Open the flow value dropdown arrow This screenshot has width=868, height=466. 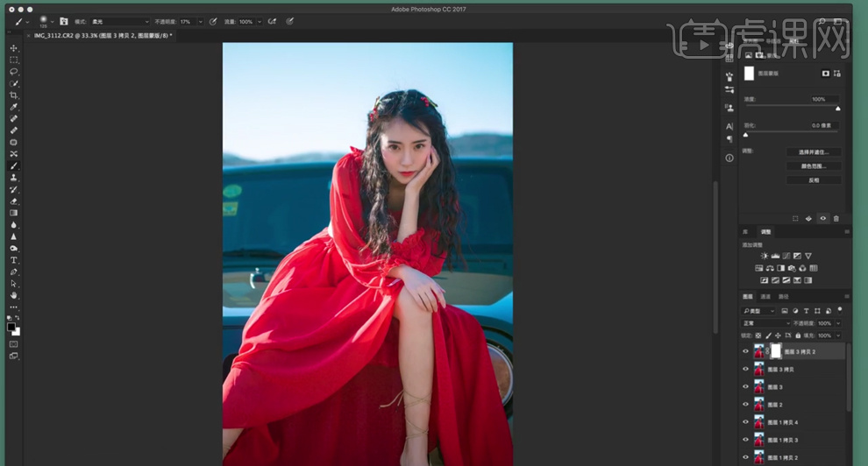(259, 22)
